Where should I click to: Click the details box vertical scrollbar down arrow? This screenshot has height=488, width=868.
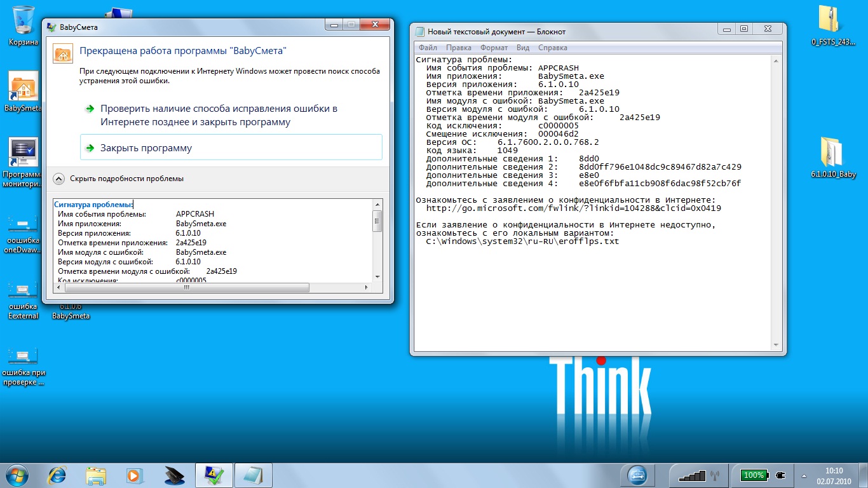[377, 276]
